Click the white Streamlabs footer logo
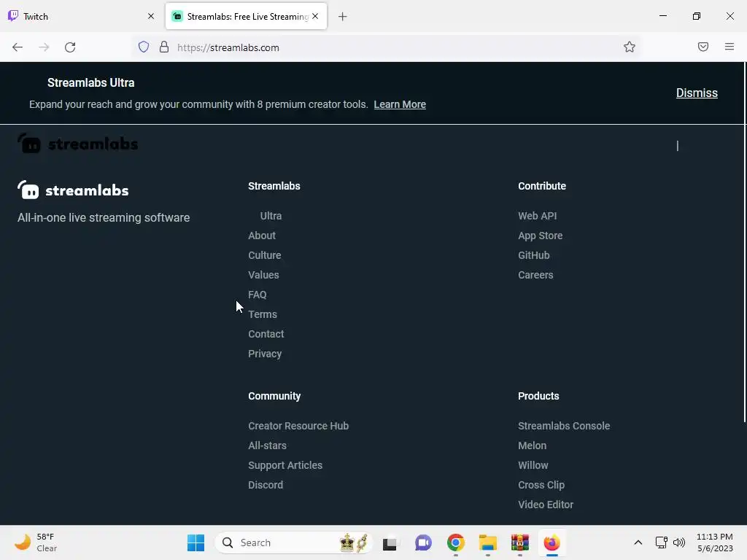The width and height of the screenshot is (747, 560). [73, 190]
